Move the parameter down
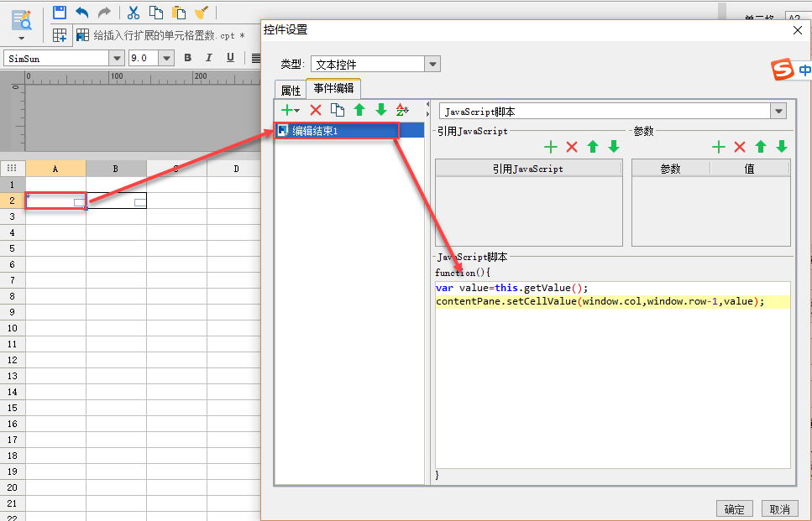Viewport: 812px width, 521px height. [782, 147]
